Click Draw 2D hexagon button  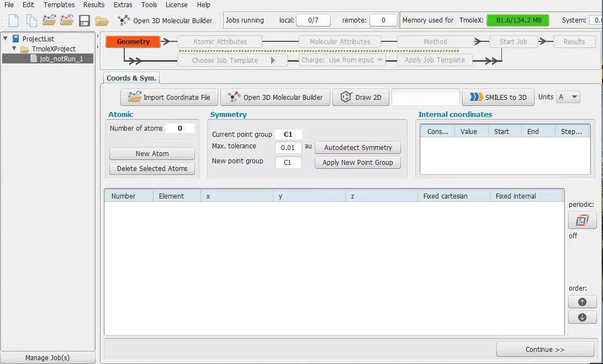(361, 97)
